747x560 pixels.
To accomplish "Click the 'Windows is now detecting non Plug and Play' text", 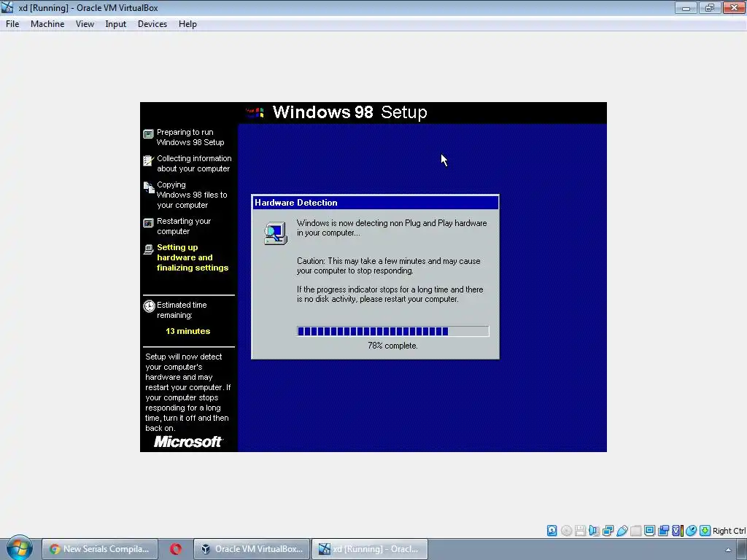I will click(392, 227).
